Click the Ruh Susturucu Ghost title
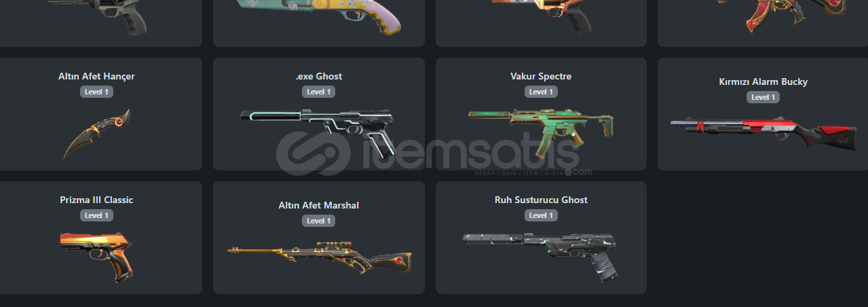Screen dimensions: 868x307 coord(541,200)
